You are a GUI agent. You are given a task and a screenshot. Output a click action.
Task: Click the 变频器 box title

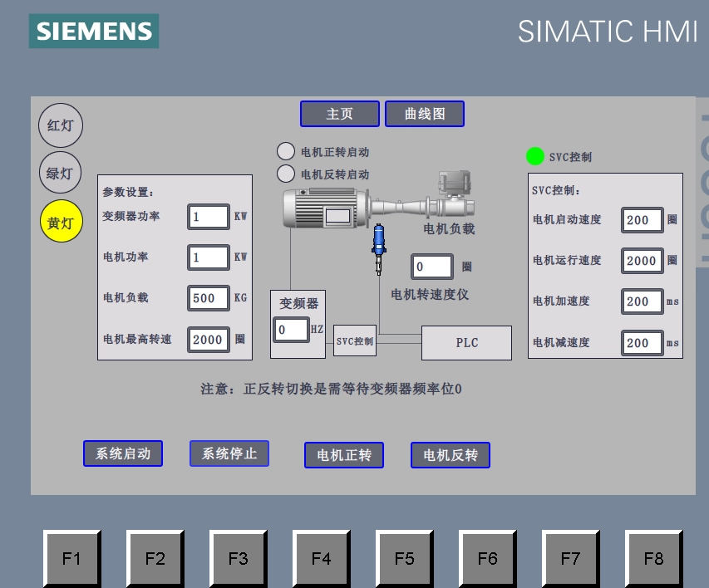pos(299,303)
